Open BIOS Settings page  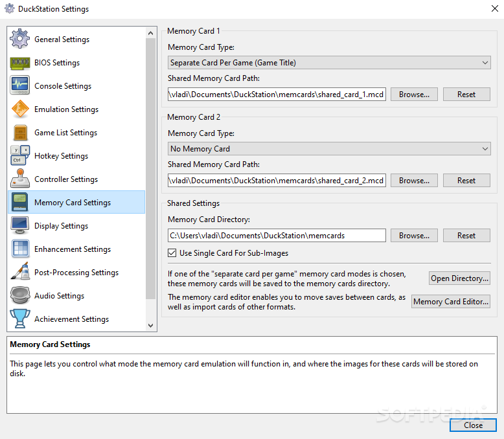click(76, 63)
